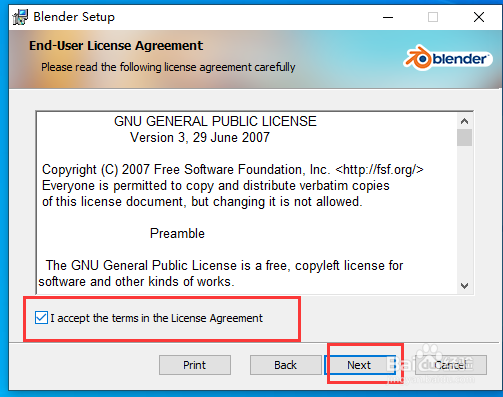This screenshot has width=503, height=397.
Task: Click the license scrollbar up arrow
Action: (464, 121)
